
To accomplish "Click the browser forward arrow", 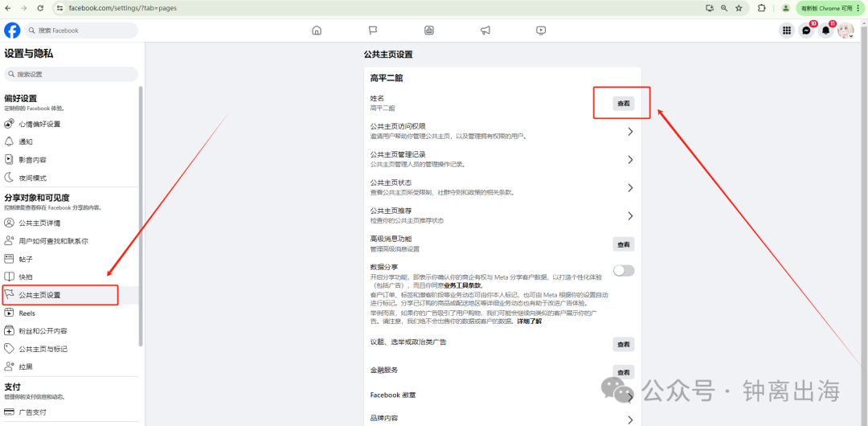I will click(x=23, y=8).
